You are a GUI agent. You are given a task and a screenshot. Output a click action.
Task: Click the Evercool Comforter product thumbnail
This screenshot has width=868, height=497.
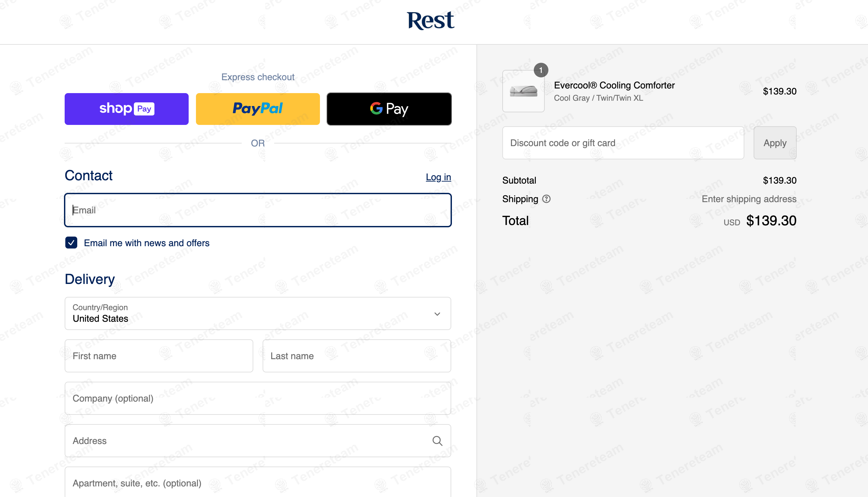tap(523, 91)
